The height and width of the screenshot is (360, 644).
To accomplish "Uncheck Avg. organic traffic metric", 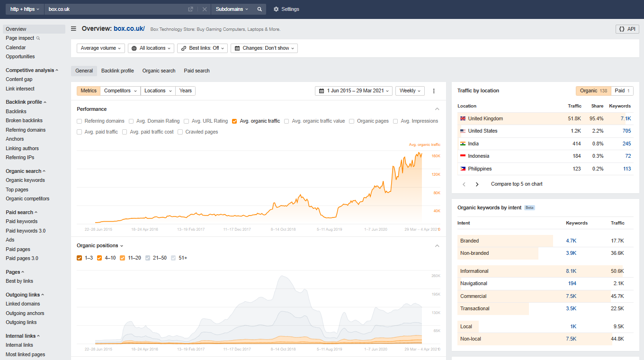I will coord(234,121).
